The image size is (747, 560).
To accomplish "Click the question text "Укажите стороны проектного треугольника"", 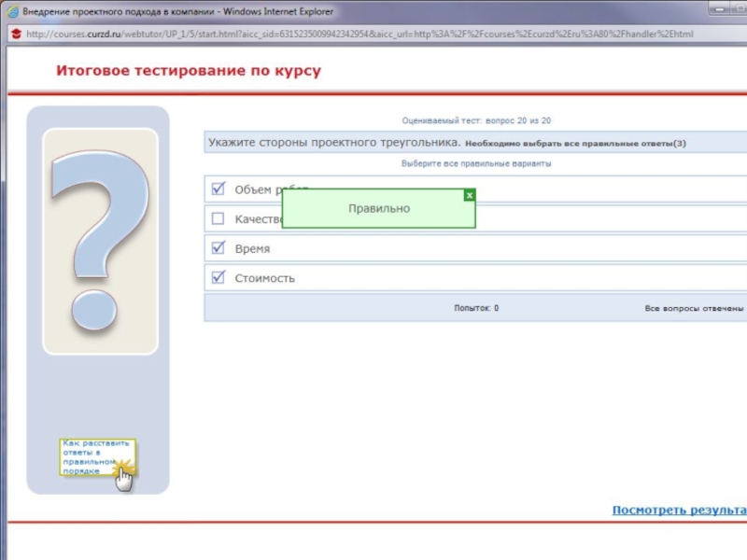I will pyautogui.click(x=334, y=143).
